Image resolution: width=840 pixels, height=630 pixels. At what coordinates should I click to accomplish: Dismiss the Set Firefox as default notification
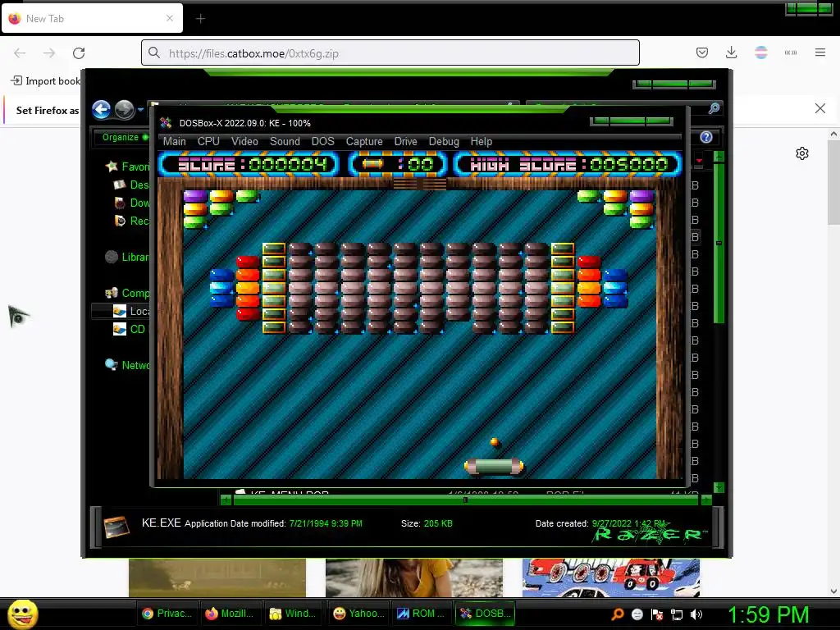click(819, 109)
